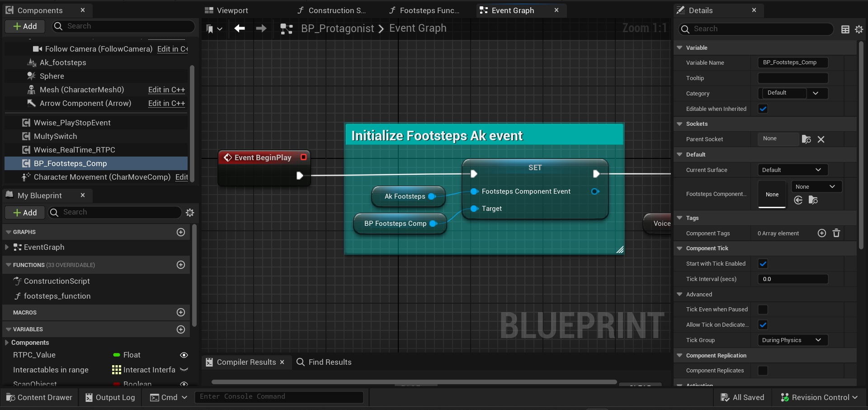The height and width of the screenshot is (410, 868).
Task: Click the Tick Interval input field
Action: tap(793, 279)
